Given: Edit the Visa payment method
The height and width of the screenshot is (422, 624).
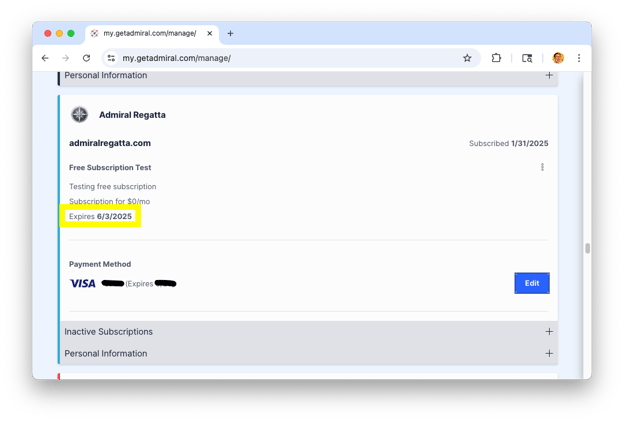Looking at the screenshot, I should click(x=532, y=283).
